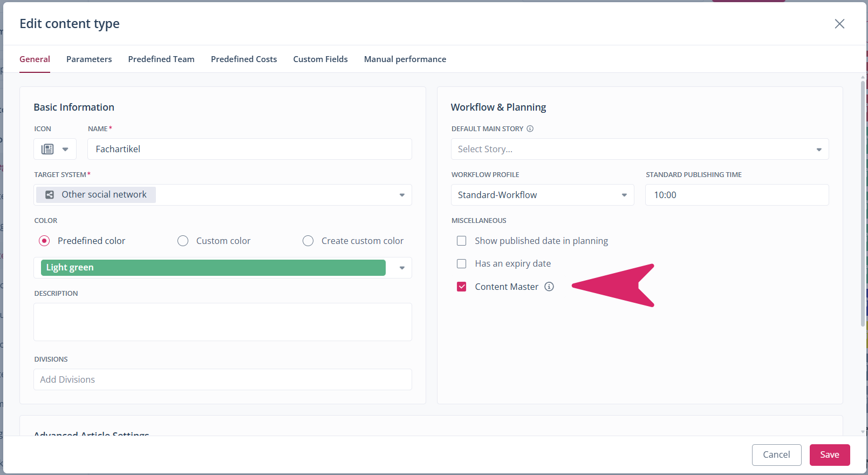Click the Cancel button

pos(776,454)
